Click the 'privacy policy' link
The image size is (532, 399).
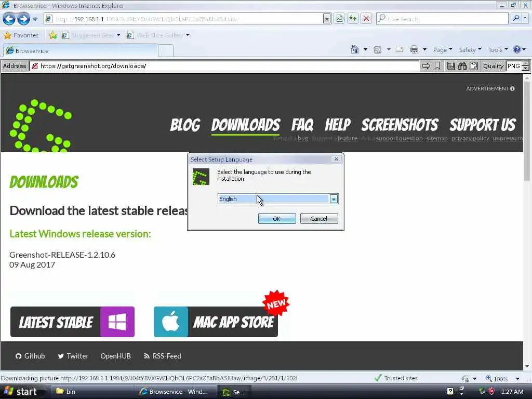tap(470, 138)
